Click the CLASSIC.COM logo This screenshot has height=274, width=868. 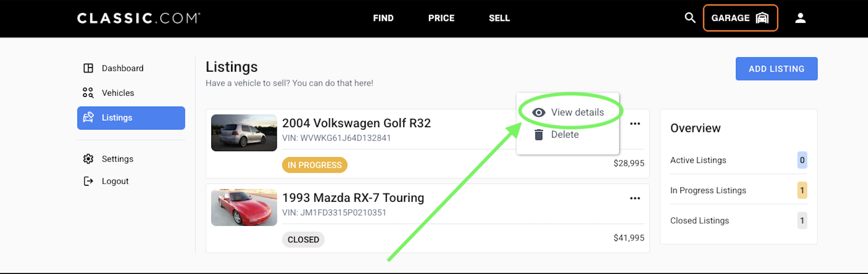(139, 18)
